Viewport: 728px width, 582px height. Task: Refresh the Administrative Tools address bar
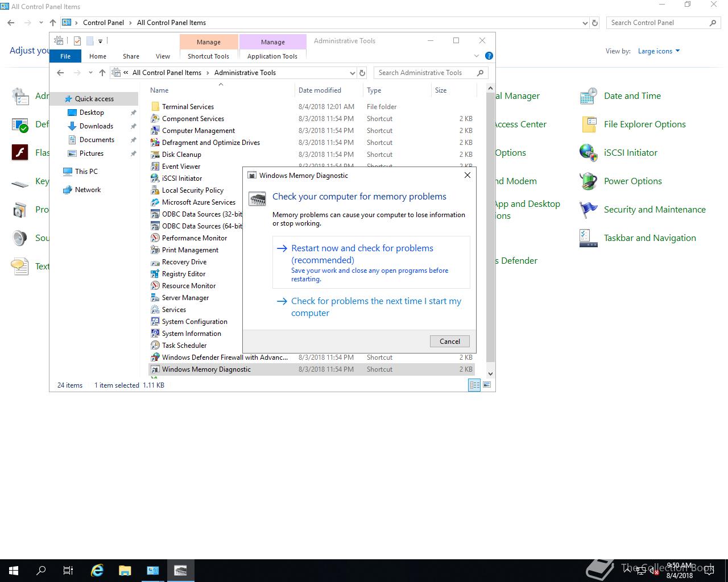click(362, 73)
